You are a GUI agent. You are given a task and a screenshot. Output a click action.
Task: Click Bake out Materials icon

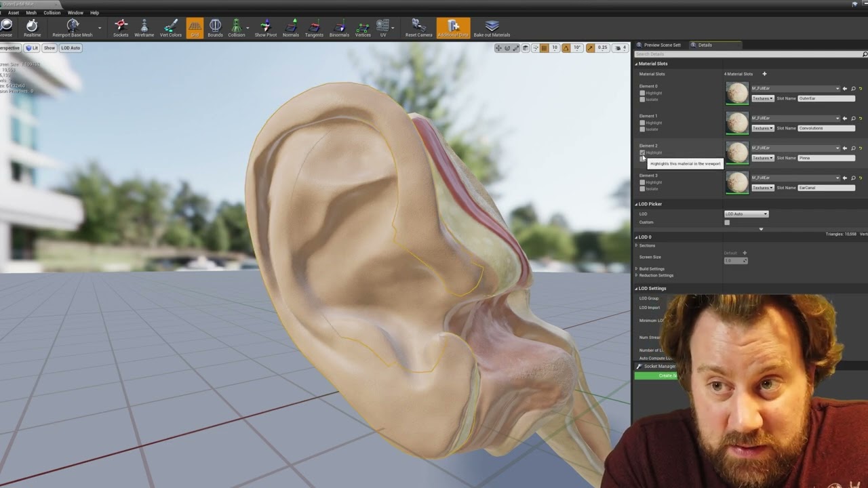click(x=492, y=26)
